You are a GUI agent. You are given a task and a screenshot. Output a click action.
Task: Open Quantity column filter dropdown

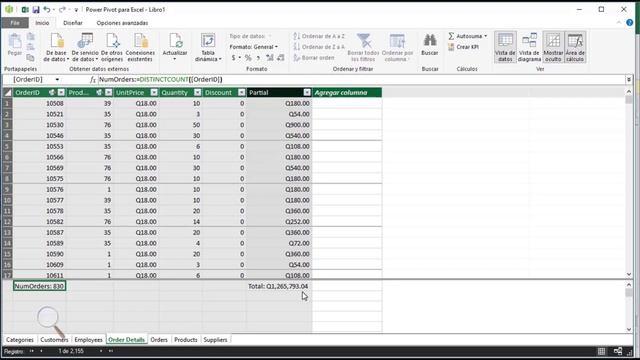point(198,93)
